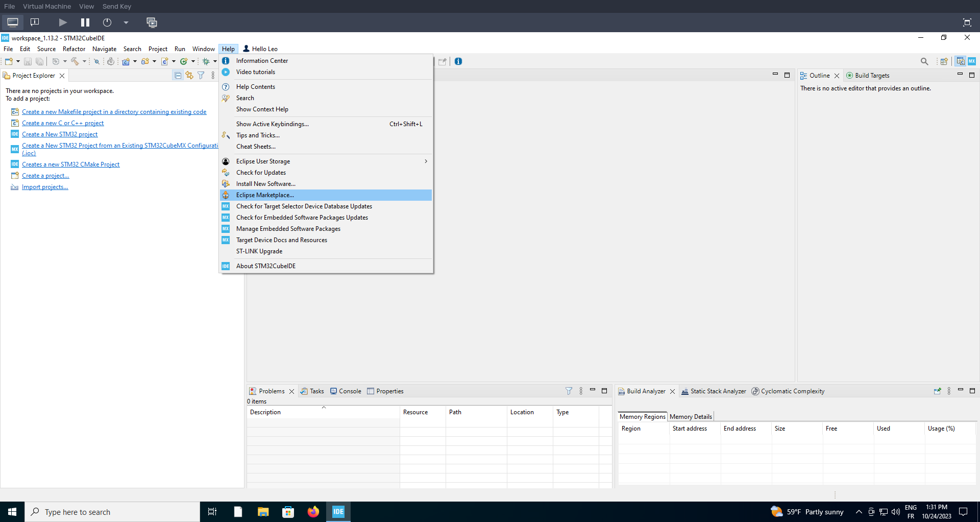
Task: Open the Project Explorer view menu dots
Action: pos(213,76)
